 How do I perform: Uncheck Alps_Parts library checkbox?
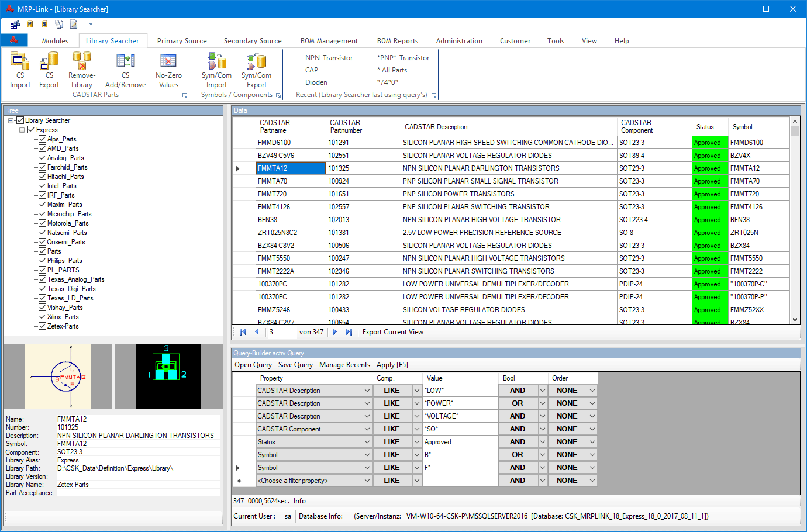click(x=43, y=139)
